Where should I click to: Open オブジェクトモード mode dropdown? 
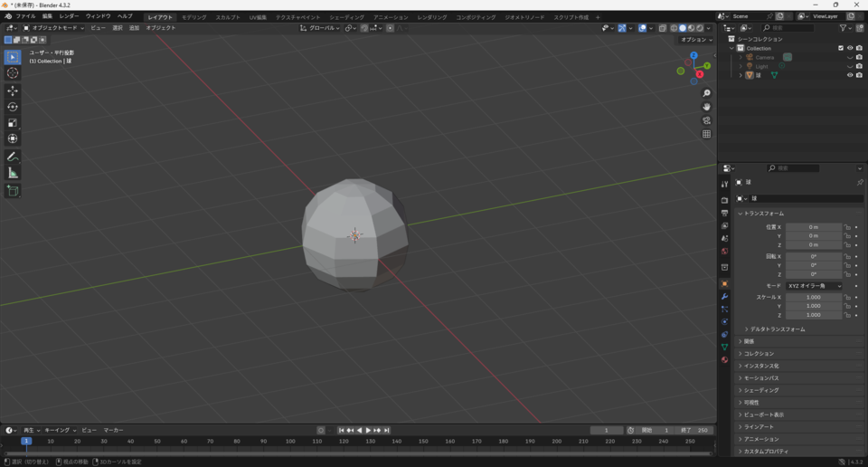pos(53,28)
